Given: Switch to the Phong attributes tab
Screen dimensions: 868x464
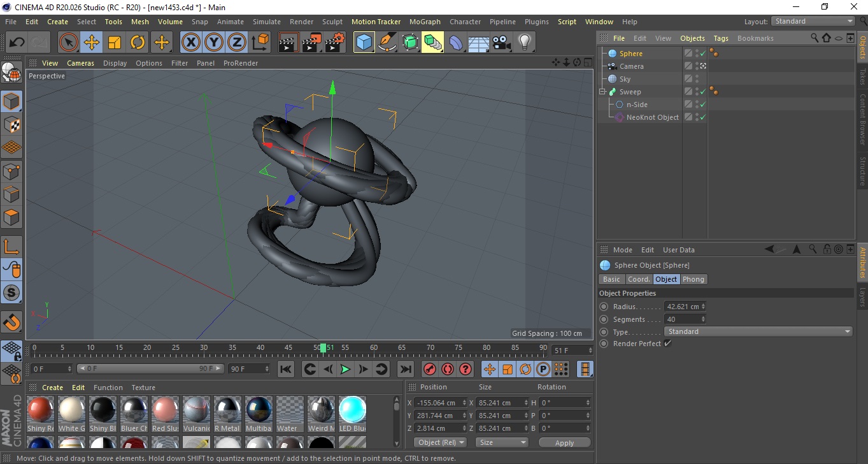Looking at the screenshot, I should click(694, 279).
